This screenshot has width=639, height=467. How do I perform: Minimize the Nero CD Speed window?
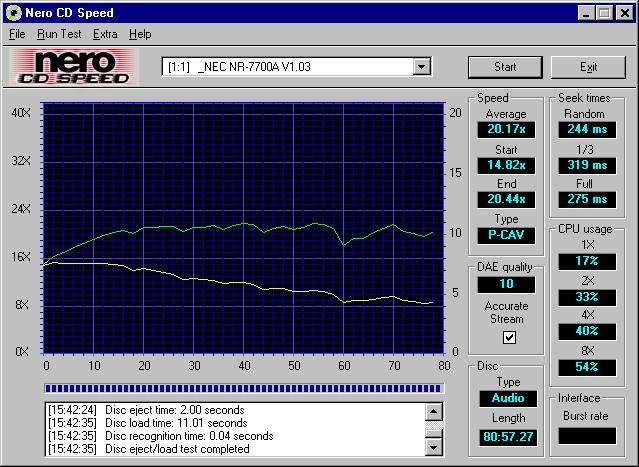[586, 13]
